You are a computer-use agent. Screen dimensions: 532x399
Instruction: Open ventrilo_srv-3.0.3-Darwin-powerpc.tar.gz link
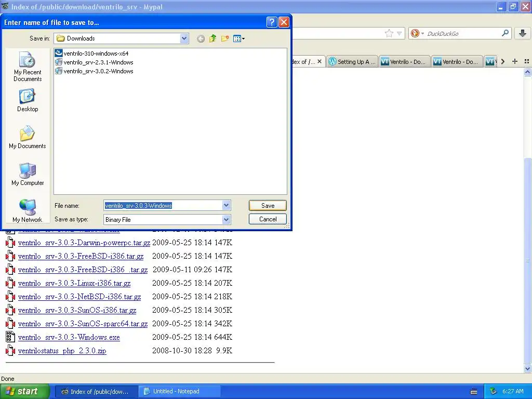tap(84, 243)
